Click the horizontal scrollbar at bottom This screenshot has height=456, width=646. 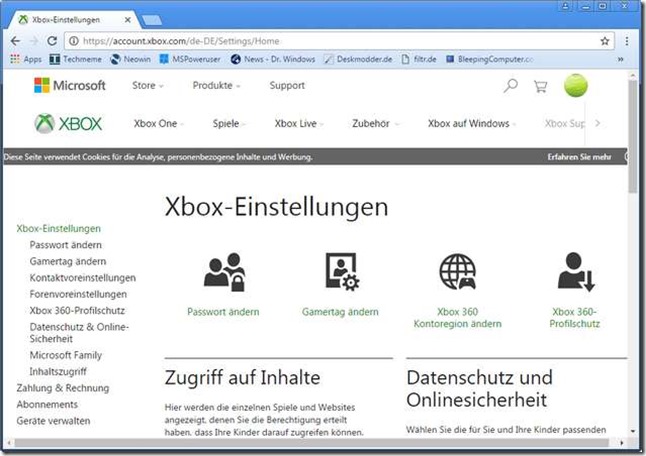click(312, 443)
